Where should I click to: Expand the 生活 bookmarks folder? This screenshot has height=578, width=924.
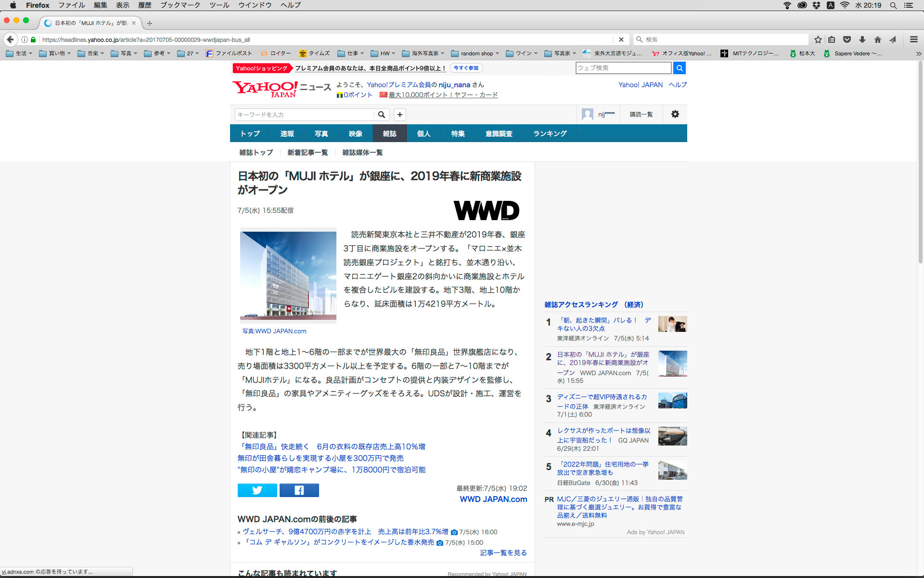click(19, 53)
